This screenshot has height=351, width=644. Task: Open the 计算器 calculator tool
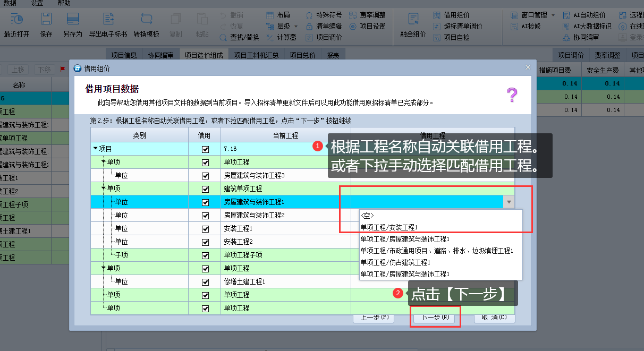tap(281, 37)
